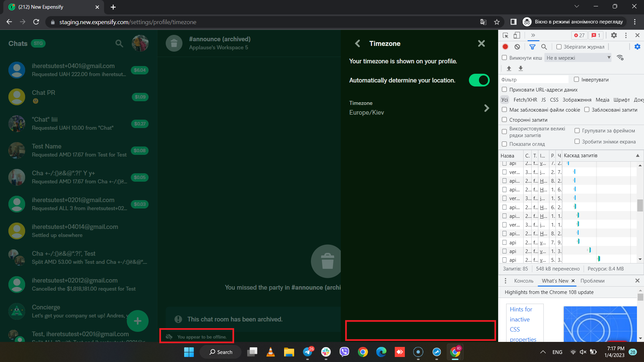The image size is (644, 362).
Task: Click the network search magnifier icon
Action: [x=544, y=47]
